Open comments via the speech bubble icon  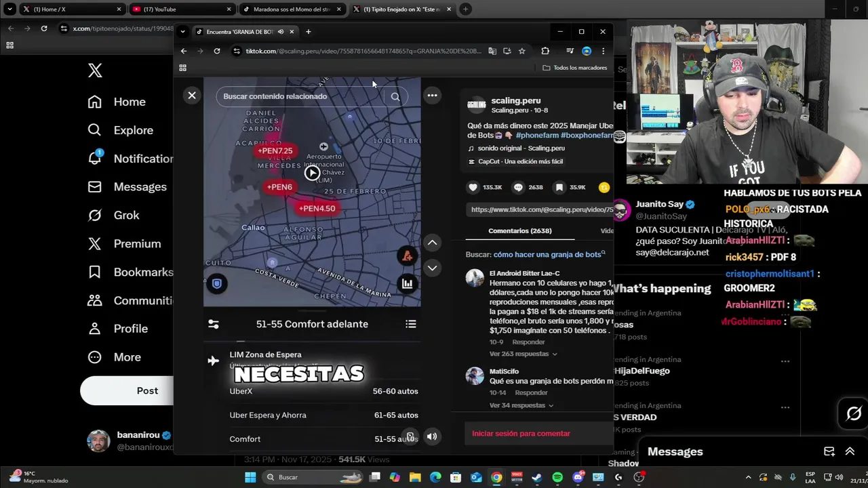coord(518,187)
